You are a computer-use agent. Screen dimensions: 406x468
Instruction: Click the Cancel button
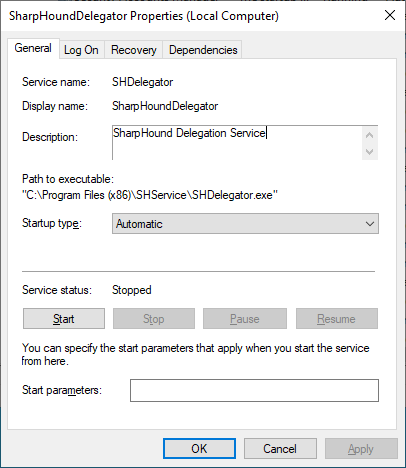(x=280, y=449)
